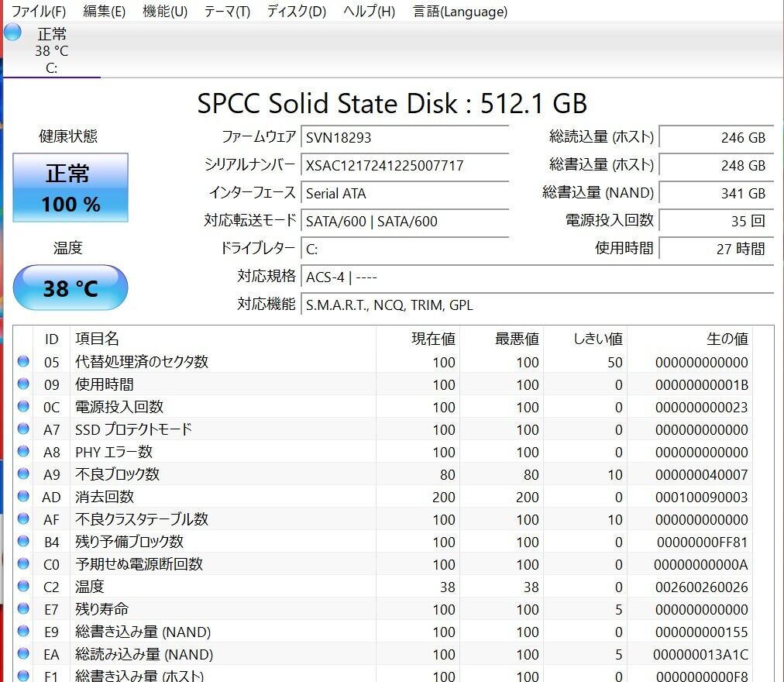The width and height of the screenshot is (784, 682).
Task: Select the C: drive tab at top
Action: coord(51,50)
